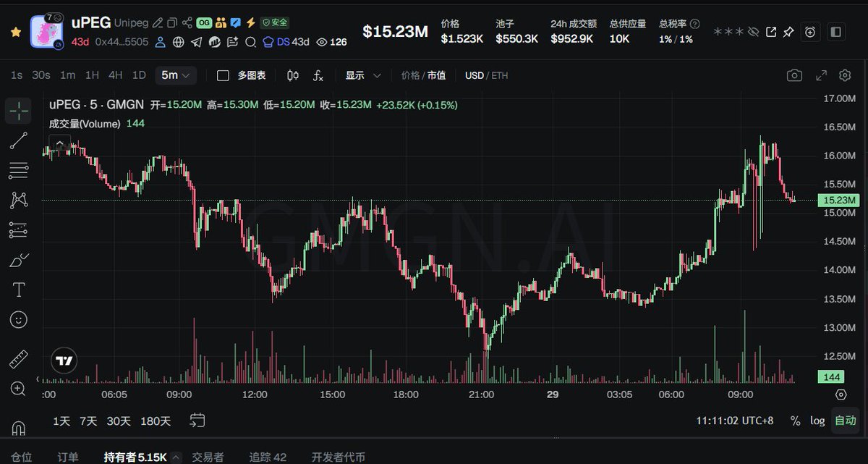Open the fx indicators menu

[x=318, y=75]
